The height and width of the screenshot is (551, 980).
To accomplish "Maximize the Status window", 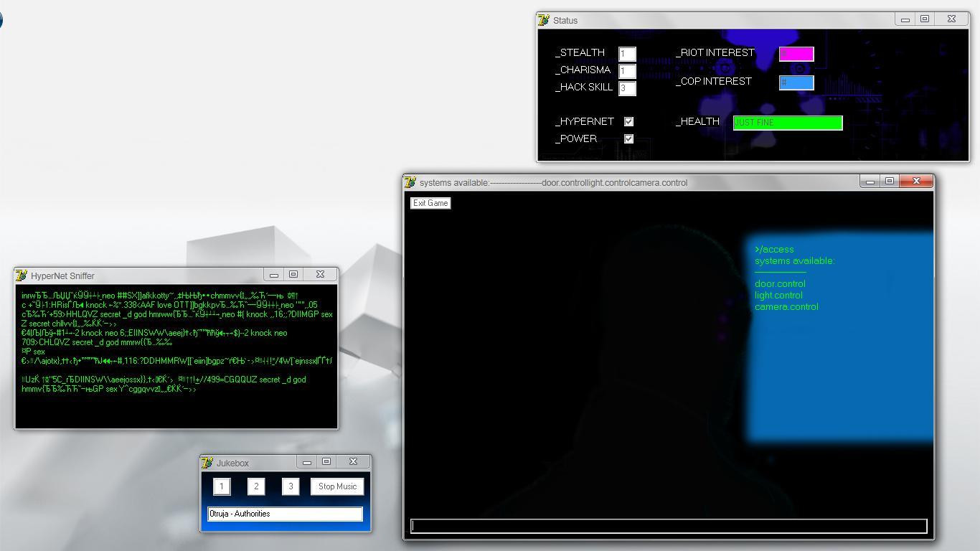I will [925, 19].
